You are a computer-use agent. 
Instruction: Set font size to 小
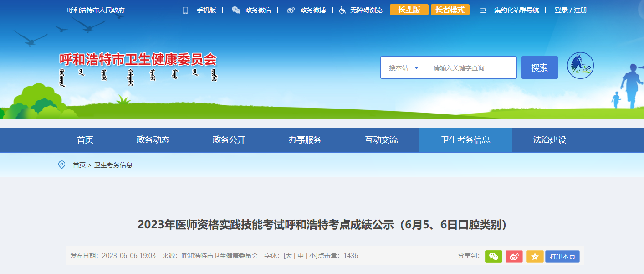[x=312, y=256]
